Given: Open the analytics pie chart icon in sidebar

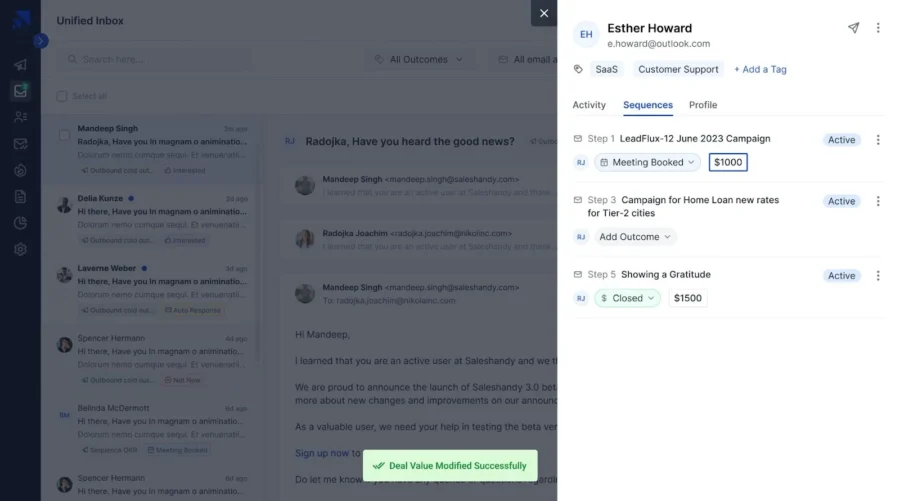Looking at the screenshot, I should click(20, 223).
